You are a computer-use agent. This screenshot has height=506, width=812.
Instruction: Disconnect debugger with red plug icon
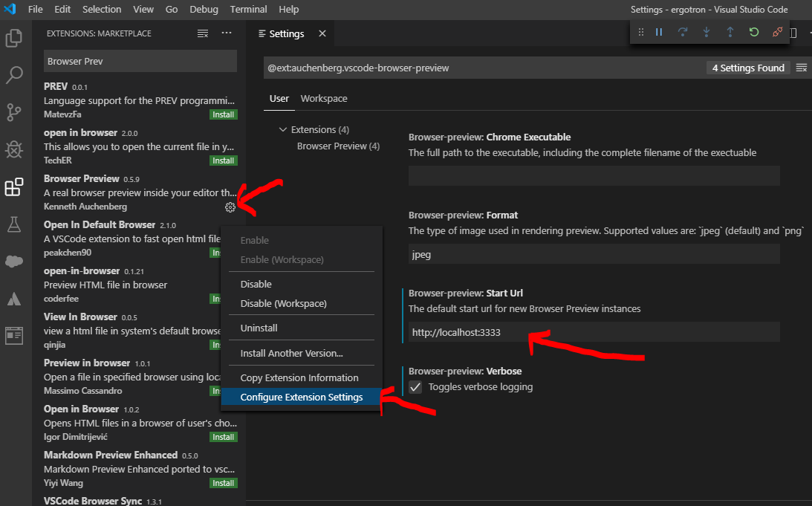click(777, 32)
